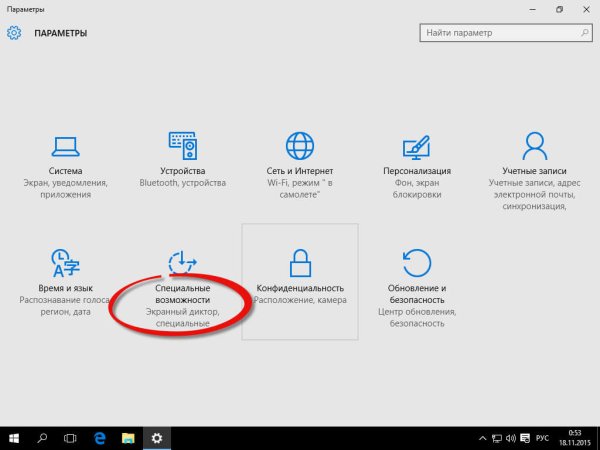Open the clock showing 0:53 18.11.2015
The image size is (600, 450).
575,438
